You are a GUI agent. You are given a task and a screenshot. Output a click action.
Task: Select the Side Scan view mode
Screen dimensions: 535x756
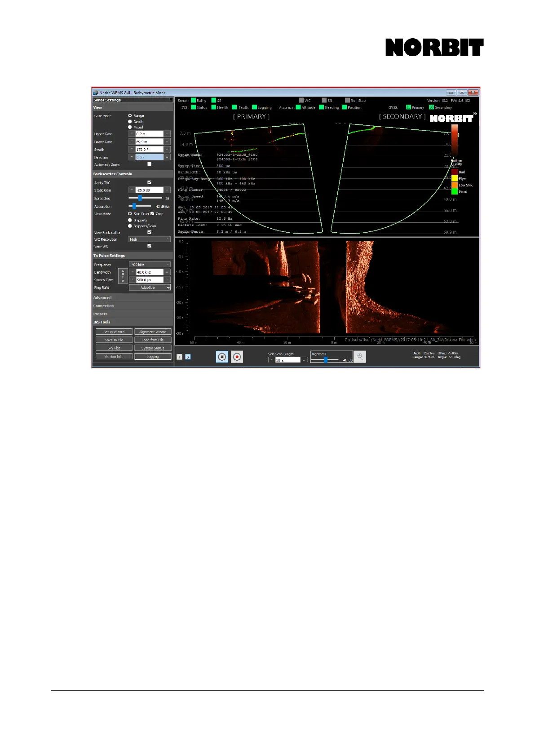(130, 214)
